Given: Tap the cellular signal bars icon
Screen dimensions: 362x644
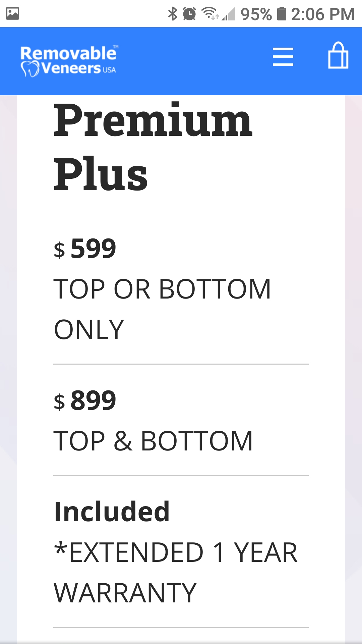Looking at the screenshot, I should (x=229, y=14).
